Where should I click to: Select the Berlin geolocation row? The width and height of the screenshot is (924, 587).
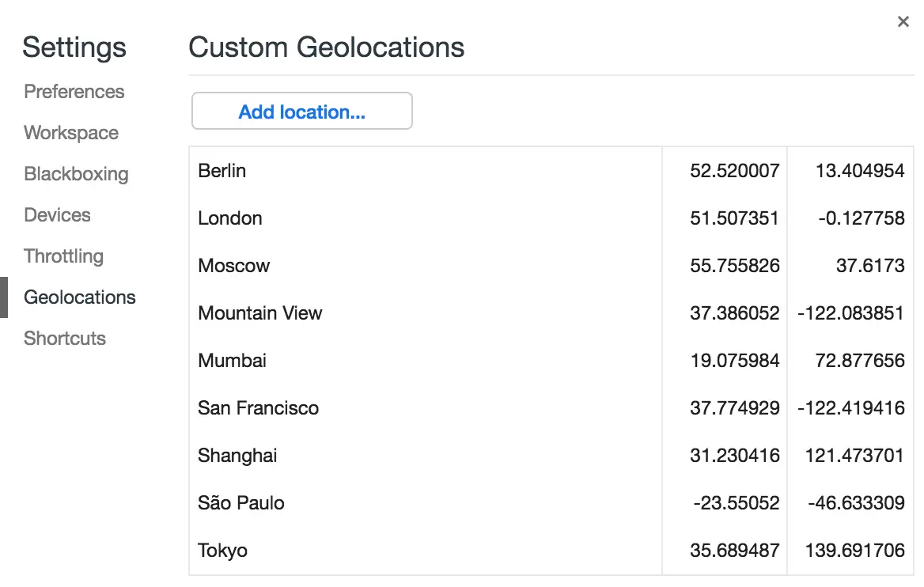click(222, 171)
